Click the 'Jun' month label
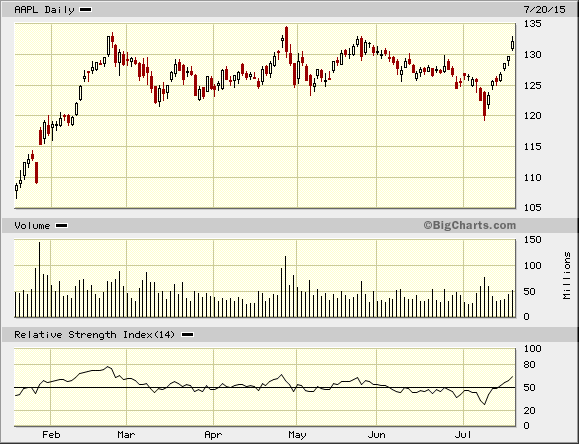Image resolution: width=579 pixels, height=444 pixels. click(x=377, y=435)
